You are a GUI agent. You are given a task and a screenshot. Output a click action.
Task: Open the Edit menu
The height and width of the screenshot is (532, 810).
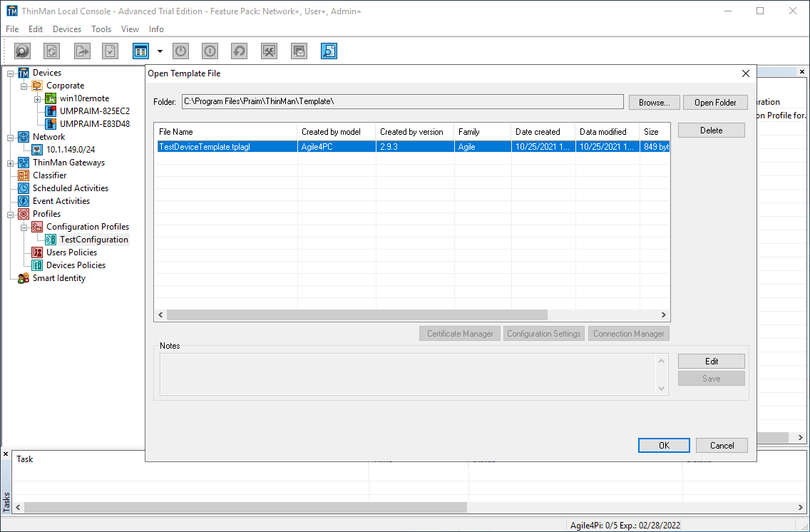coord(36,29)
